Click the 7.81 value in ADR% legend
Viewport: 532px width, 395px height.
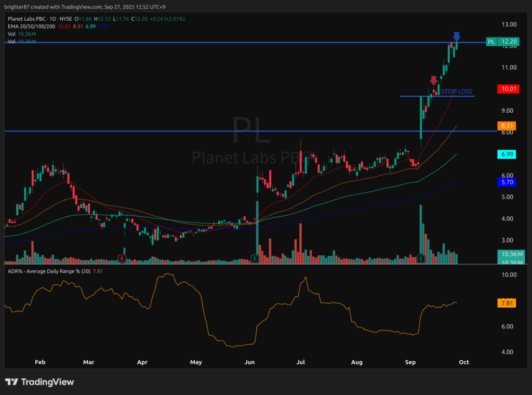pos(98,271)
